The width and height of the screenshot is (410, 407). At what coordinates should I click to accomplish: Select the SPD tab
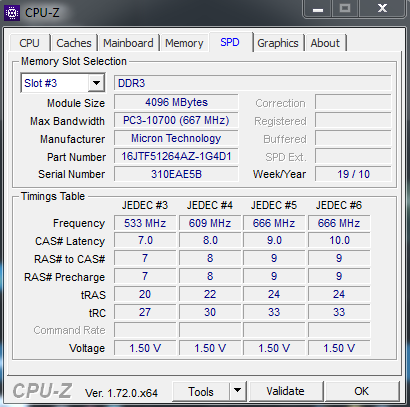(x=230, y=42)
